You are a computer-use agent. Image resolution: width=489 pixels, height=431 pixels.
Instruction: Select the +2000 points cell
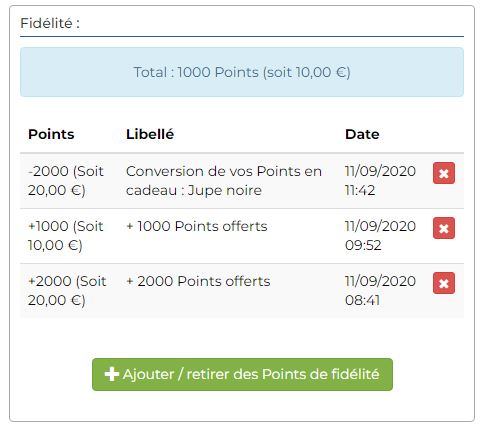pyautogui.click(x=67, y=291)
